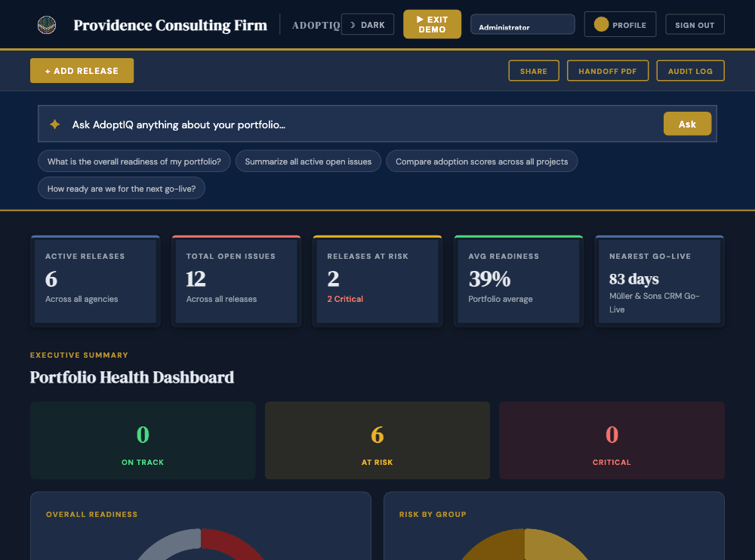Select the On Track summary tile

click(x=143, y=440)
